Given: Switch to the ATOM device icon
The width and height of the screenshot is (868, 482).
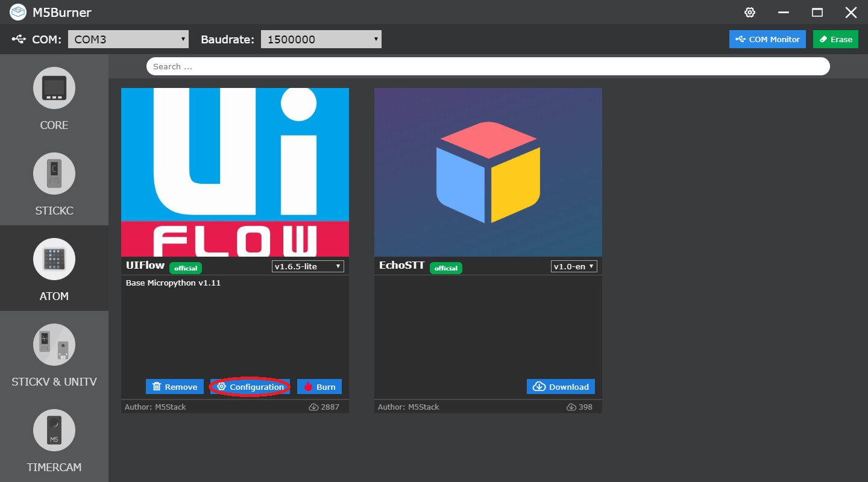Looking at the screenshot, I should pos(54,259).
